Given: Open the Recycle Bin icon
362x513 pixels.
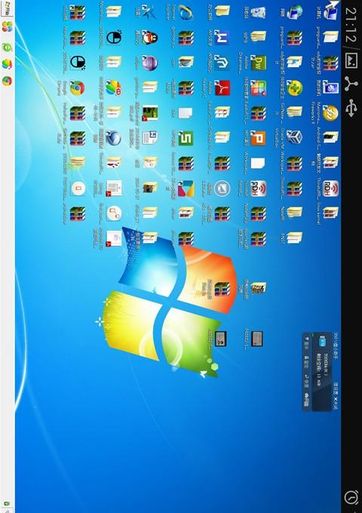Looking at the screenshot, I should [x=258, y=13].
